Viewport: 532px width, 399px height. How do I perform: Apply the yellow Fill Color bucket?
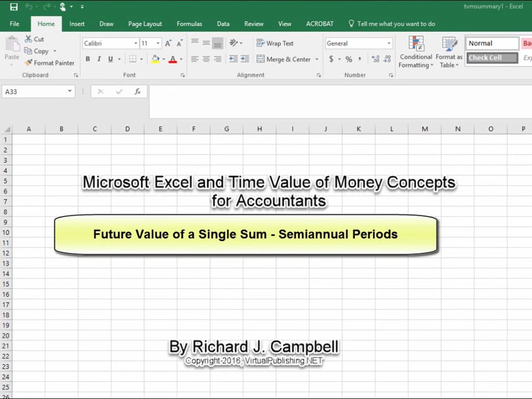(x=155, y=59)
